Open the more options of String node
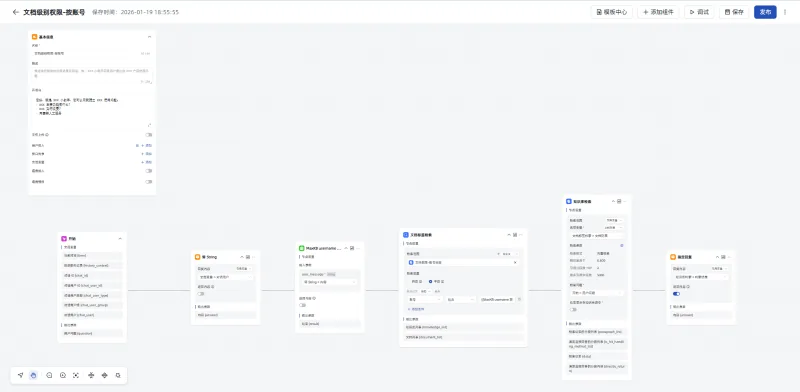800x392 pixels. click(254, 257)
